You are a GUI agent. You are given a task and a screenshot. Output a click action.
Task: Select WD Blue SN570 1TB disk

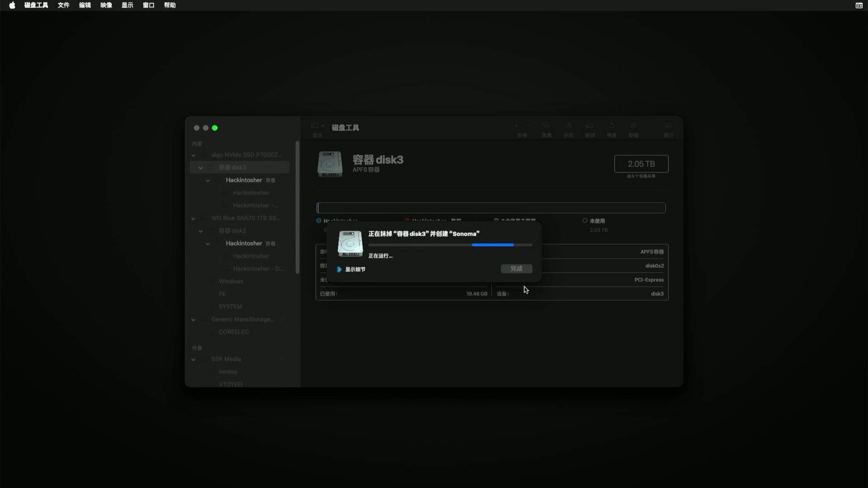pos(246,218)
